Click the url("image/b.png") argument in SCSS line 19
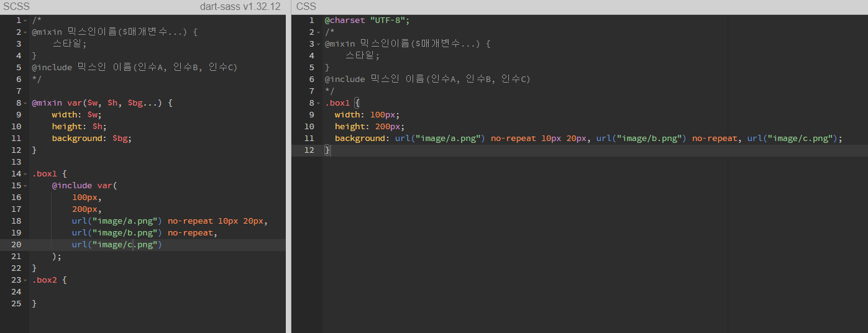This screenshot has height=333, width=868. (x=117, y=233)
